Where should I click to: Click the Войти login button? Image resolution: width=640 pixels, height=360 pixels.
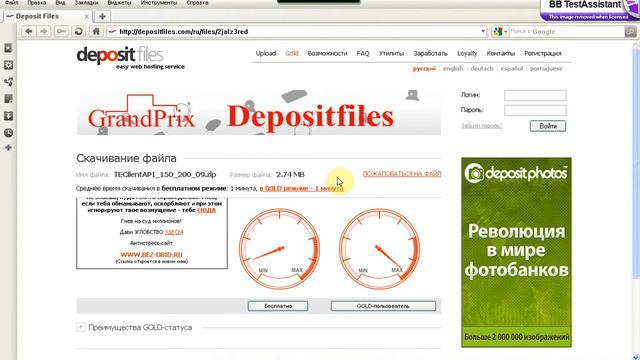548,126
